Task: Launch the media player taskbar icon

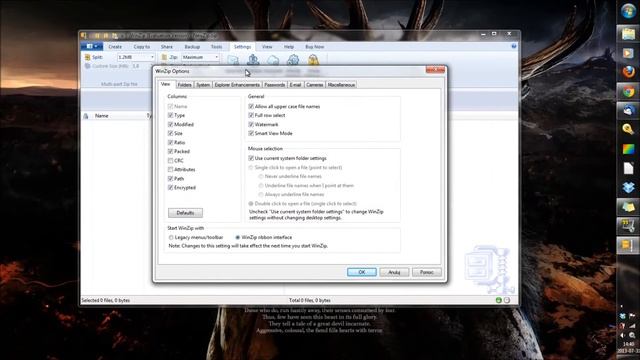Action: (x=628, y=53)
